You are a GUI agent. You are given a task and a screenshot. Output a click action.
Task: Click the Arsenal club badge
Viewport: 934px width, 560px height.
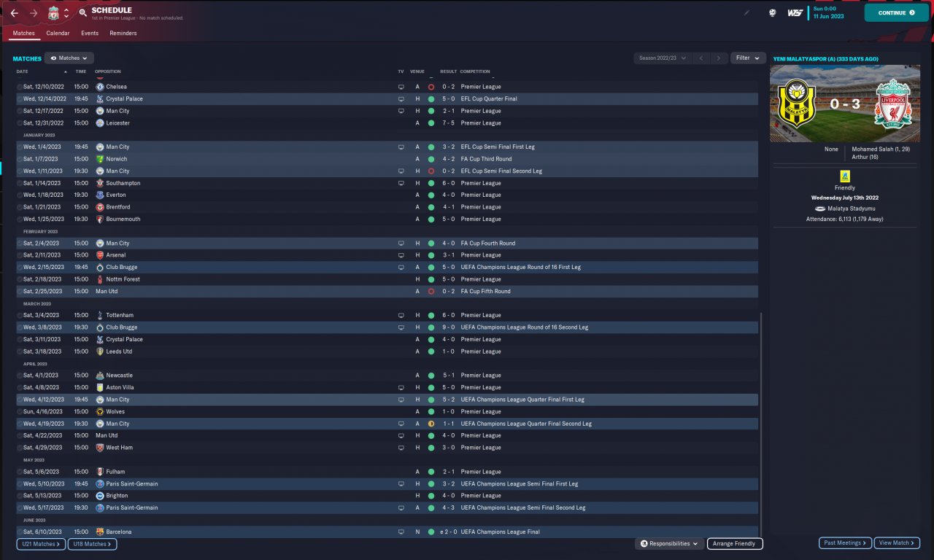coord(100,255)
